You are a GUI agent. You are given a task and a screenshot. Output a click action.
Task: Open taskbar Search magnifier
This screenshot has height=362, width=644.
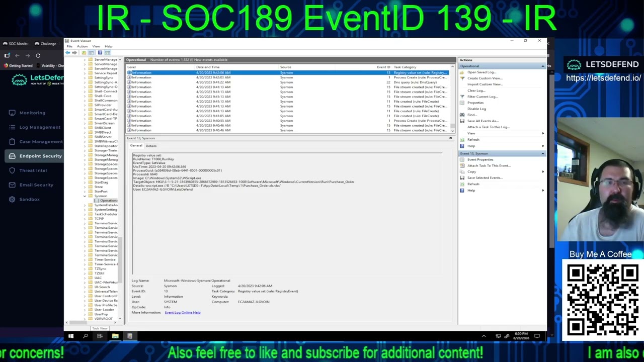[86, 336]
